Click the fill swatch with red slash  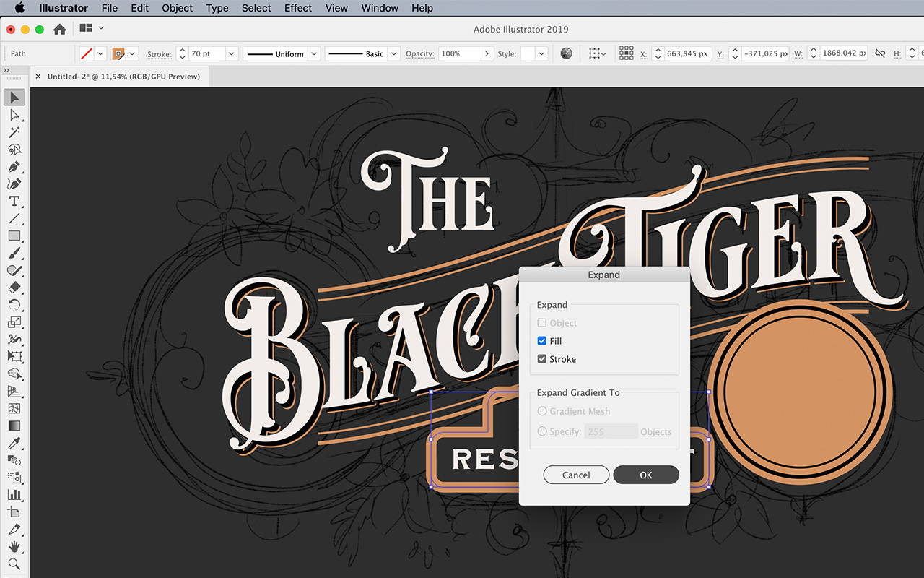(x=87, y=53)
